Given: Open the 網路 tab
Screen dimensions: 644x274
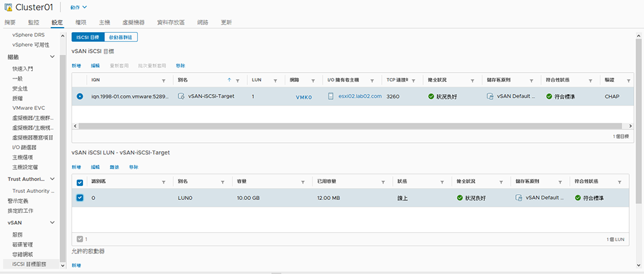Looking at the screenshot, I should tap(203, 23).
